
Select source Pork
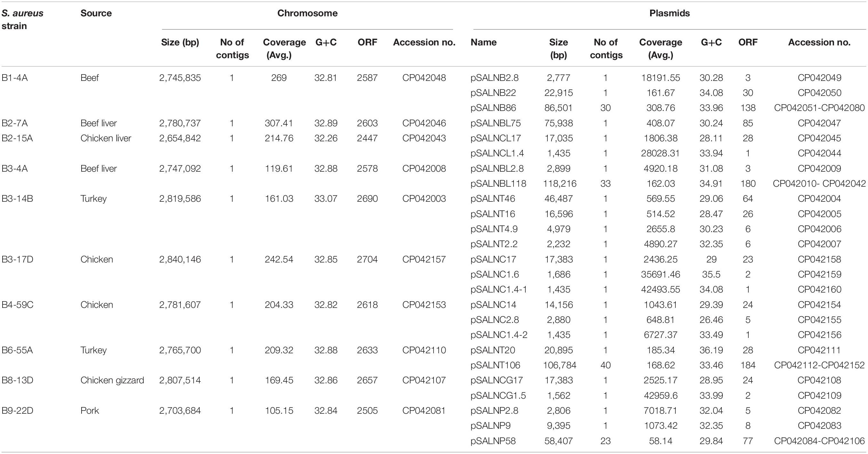click(x=90, y=411)
